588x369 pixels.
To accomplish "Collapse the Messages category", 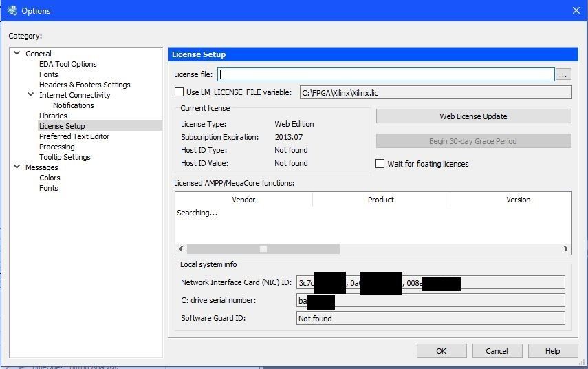I will (17, 167).
